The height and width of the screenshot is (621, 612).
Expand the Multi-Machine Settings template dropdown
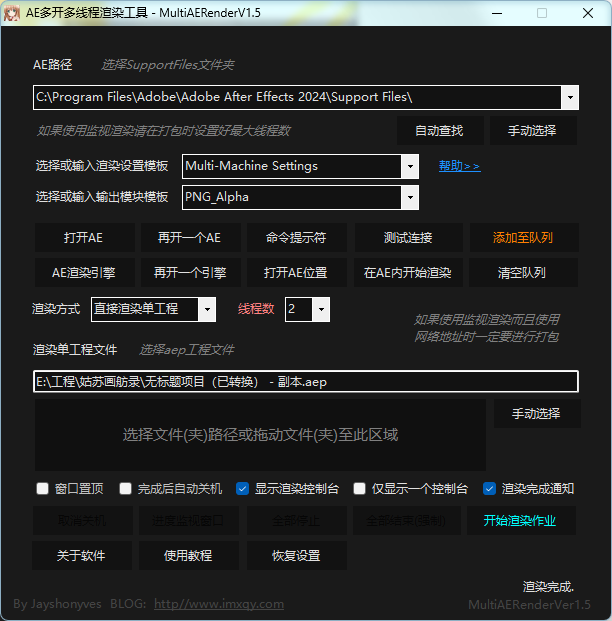click(410, 166)
